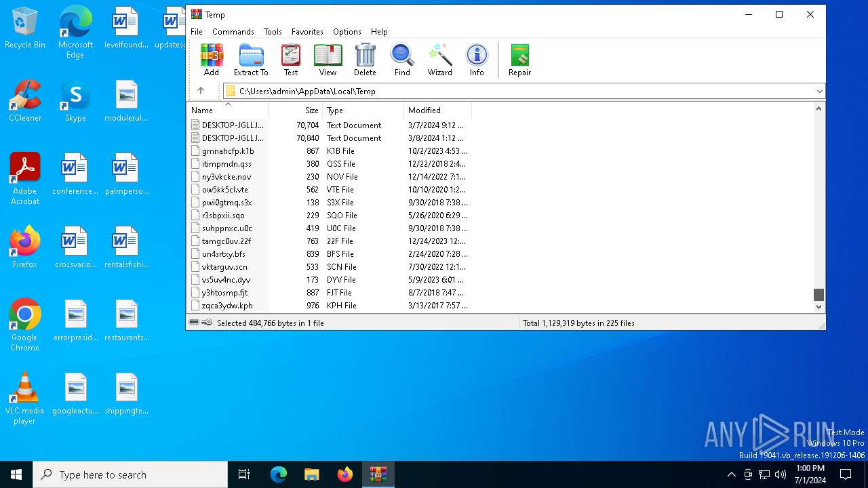This screenshot has width=868, height=488.
Task: Click the Add toolbar icon in WinRAR
Action: point(212,60)
